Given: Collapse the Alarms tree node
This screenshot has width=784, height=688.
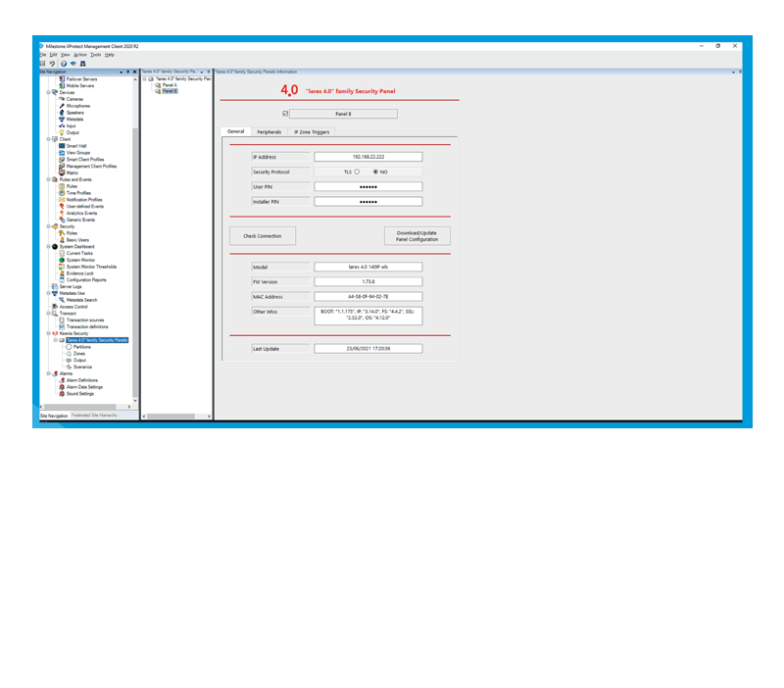Looking at the screenshot, I should point(48,373).
